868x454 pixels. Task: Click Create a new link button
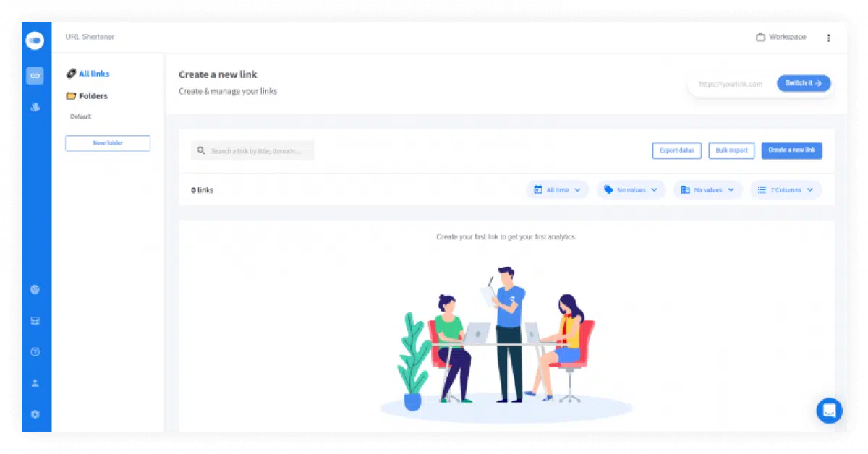pos(791,150)
